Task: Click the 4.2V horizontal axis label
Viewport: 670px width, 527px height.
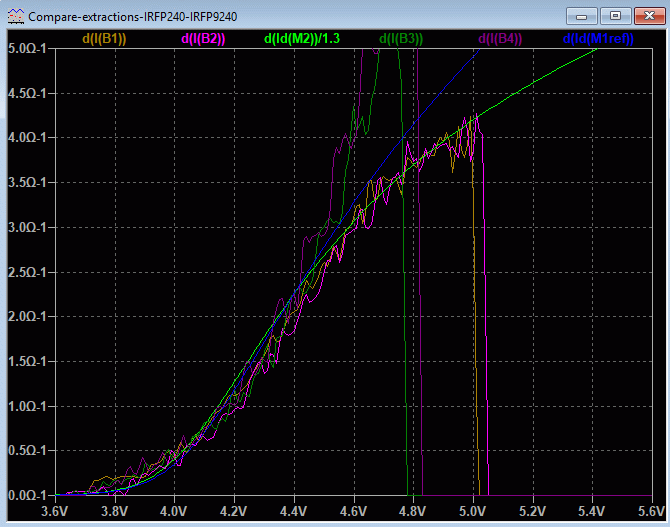Action: [x=234, y=511]
